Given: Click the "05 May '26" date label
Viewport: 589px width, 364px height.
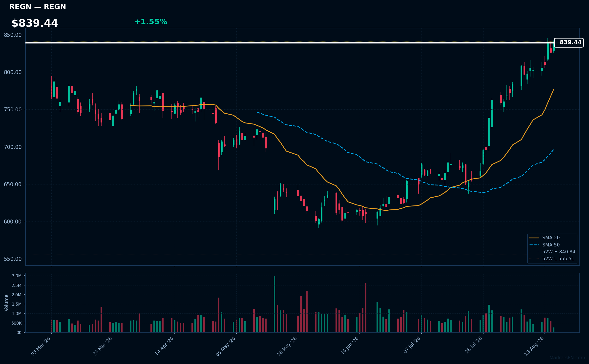Looking at the screenshot, I should [226, 346].
